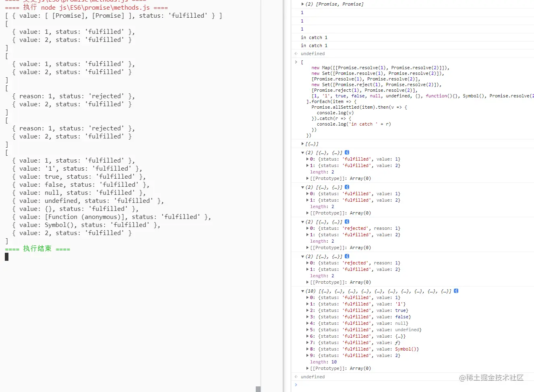Click the empty console prompt input
This screenshot has height=392, width=534.
(416, 385)
